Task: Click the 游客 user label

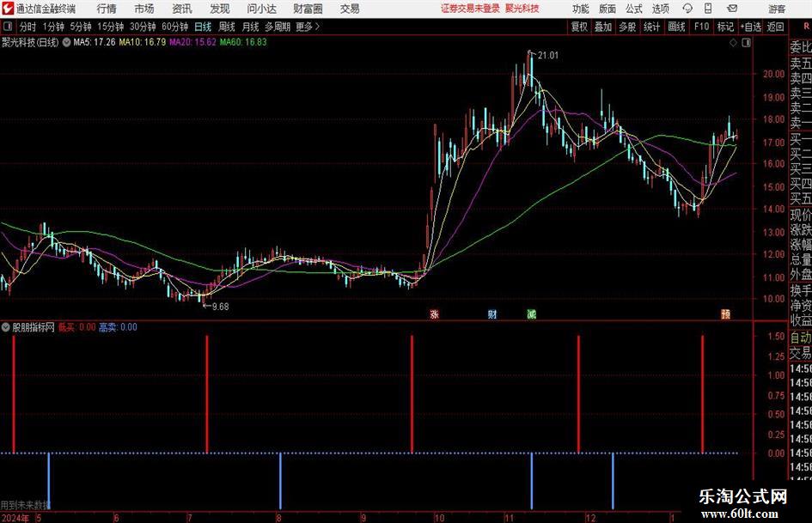Action: (x=777, y=9)
